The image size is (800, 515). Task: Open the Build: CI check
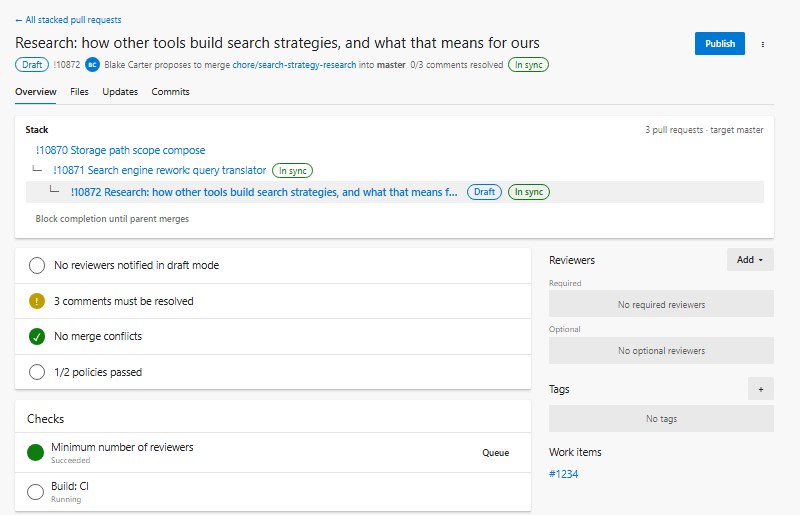273,492
